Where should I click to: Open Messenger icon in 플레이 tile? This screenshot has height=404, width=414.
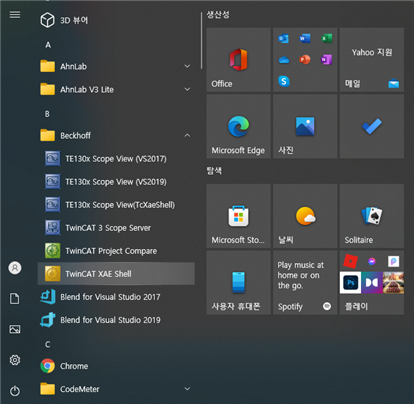372,261
